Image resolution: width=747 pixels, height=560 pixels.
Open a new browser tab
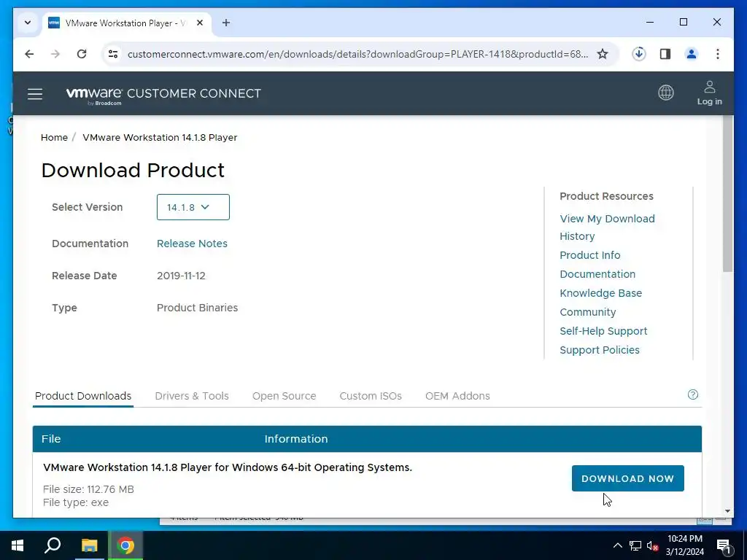click(x=226, y=23)
